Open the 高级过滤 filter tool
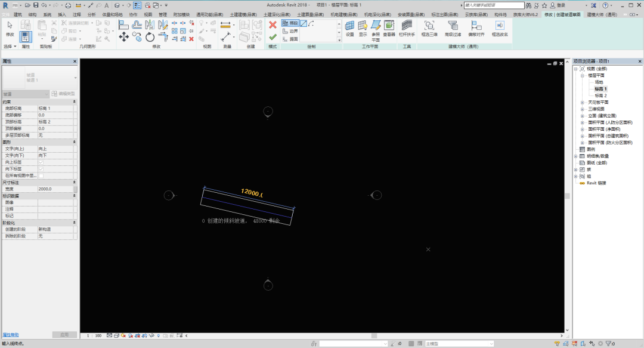644x348 pixels. (453, 28)
